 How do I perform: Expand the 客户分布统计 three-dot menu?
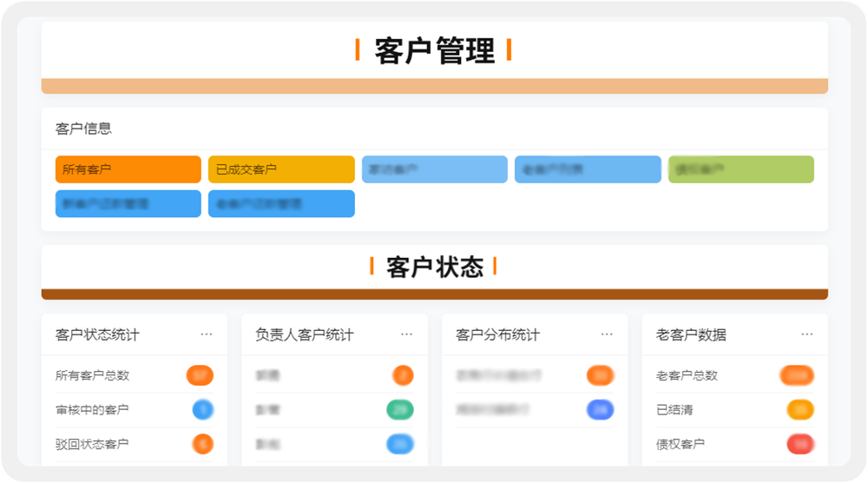coord(607,334)
